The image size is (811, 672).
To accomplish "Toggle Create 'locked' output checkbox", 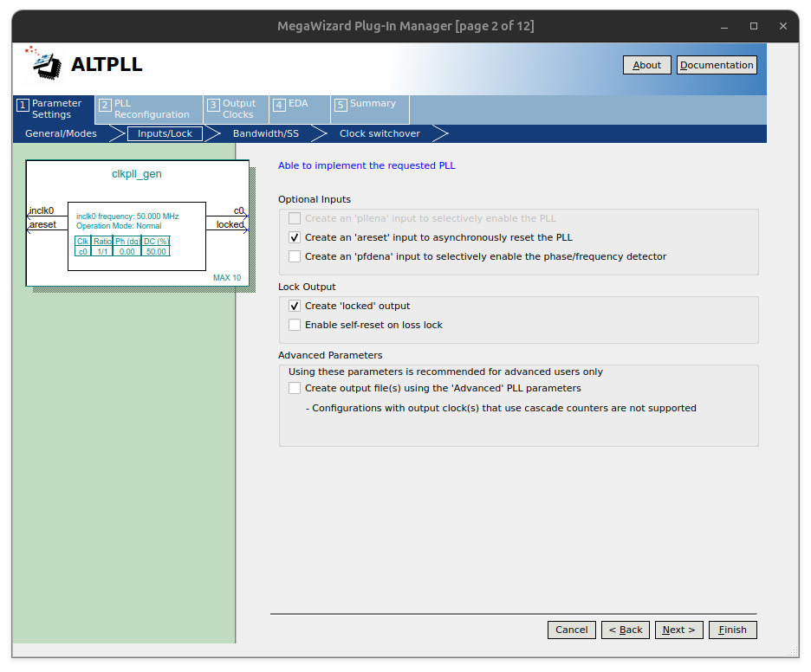I will [x=295, y=306].
